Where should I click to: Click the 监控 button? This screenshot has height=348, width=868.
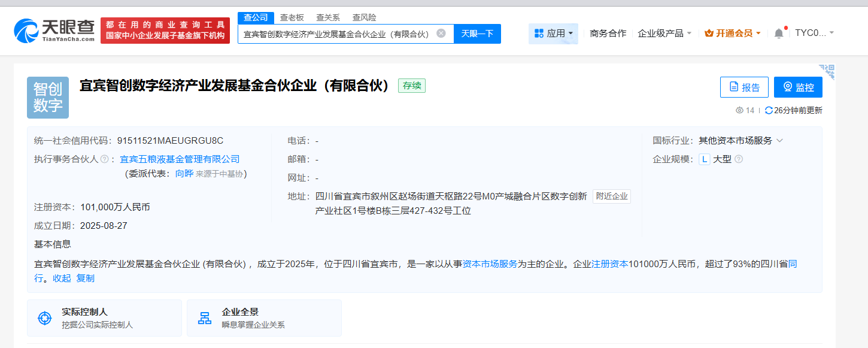click(798, 87)
